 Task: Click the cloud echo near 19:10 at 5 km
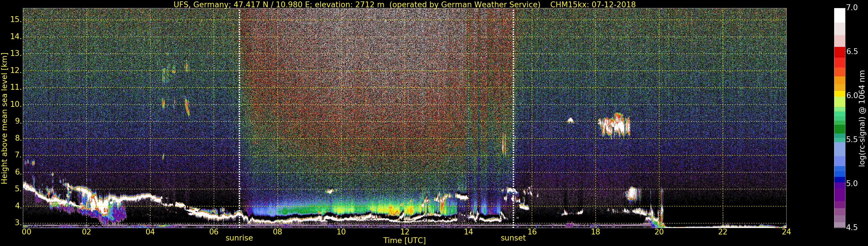[x=633, y=194]
